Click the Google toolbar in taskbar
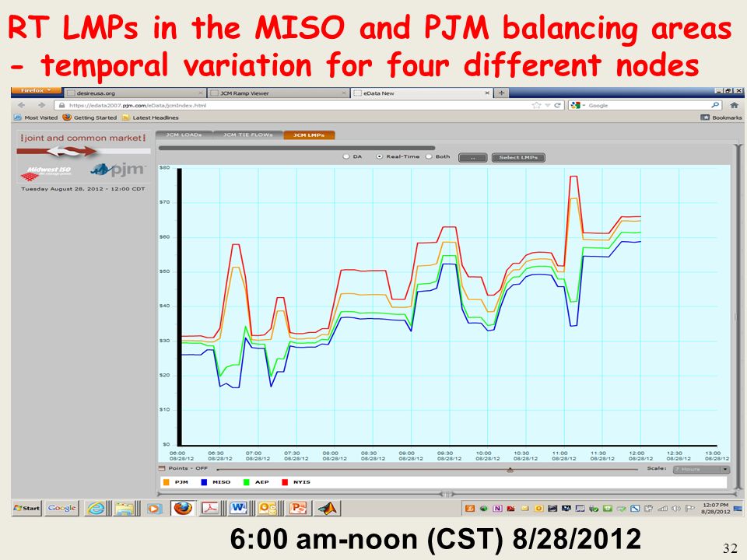 pyautogui.click(x=62, y=508)
